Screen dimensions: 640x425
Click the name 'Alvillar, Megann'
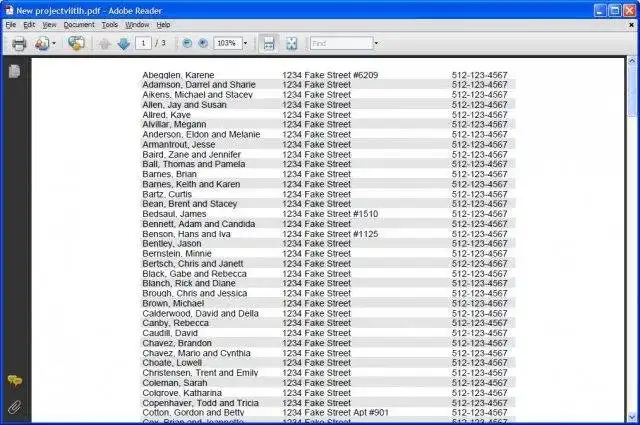(174, 124)
